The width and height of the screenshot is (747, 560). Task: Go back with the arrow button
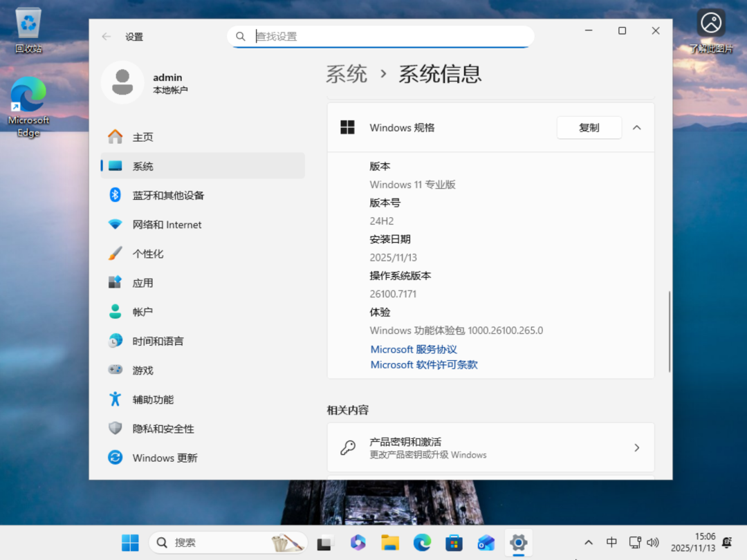(x=107, y=37)
